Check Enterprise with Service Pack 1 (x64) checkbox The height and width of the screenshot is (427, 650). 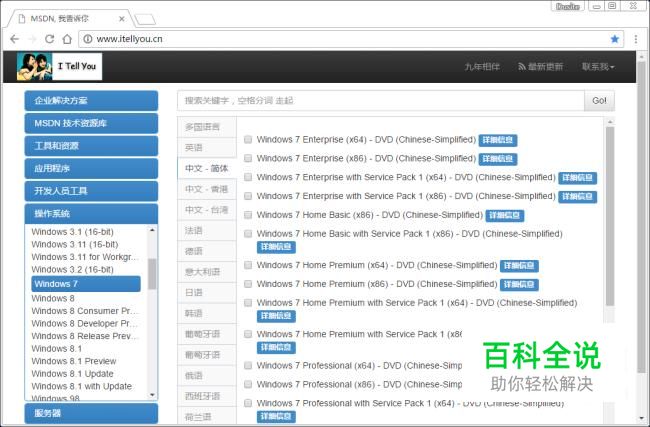[248, 177]
